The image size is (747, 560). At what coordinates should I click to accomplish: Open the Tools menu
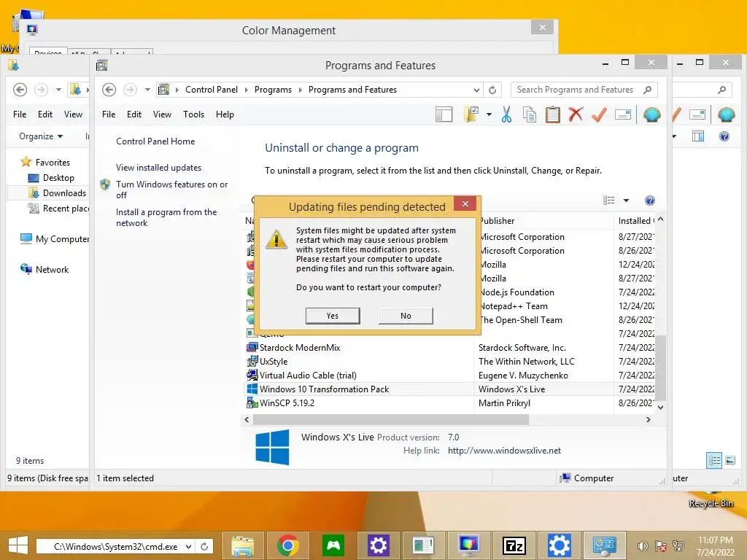[193, 114]
